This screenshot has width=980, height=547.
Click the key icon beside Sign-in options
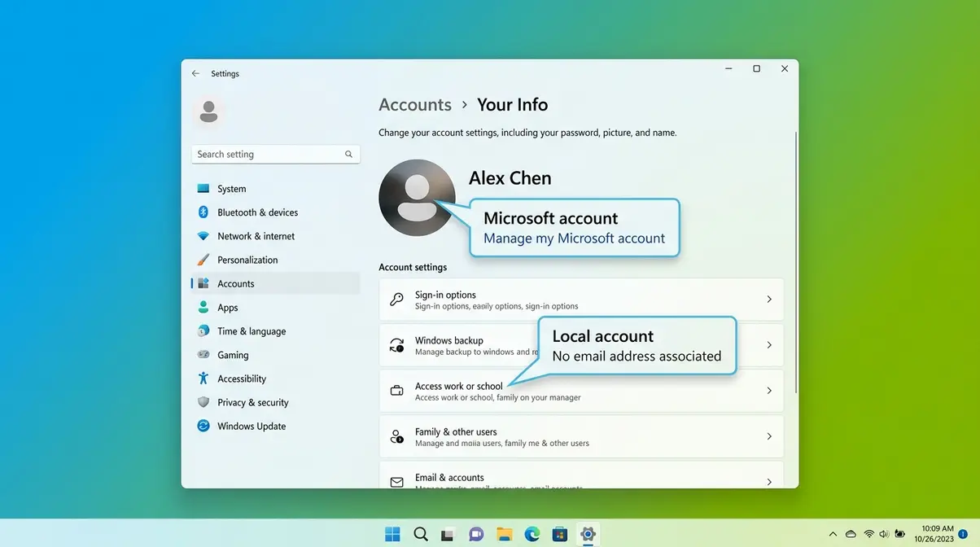[397, 300]
